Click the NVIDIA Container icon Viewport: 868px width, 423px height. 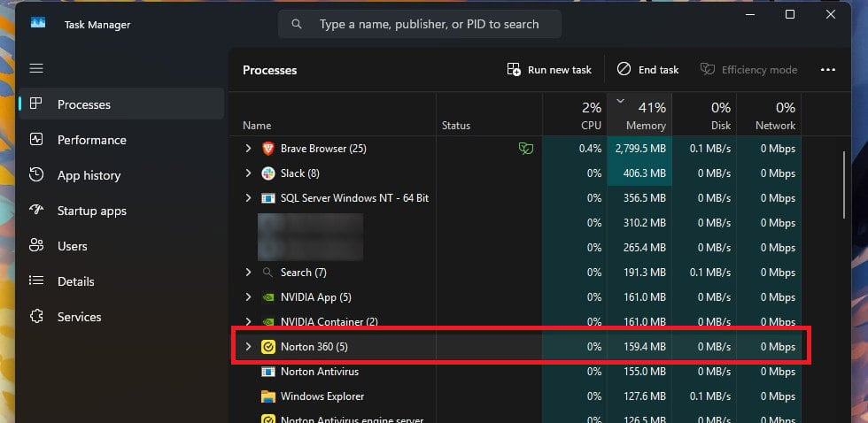[267, 321]
